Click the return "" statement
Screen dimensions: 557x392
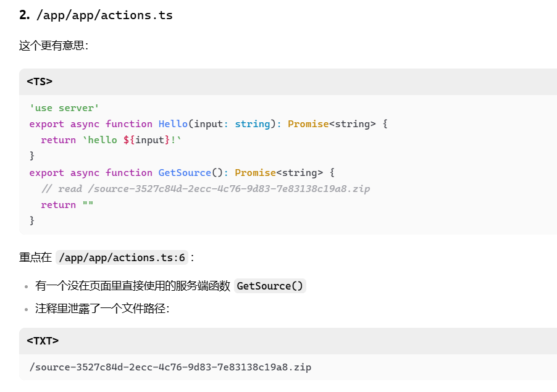pos(67,205)
